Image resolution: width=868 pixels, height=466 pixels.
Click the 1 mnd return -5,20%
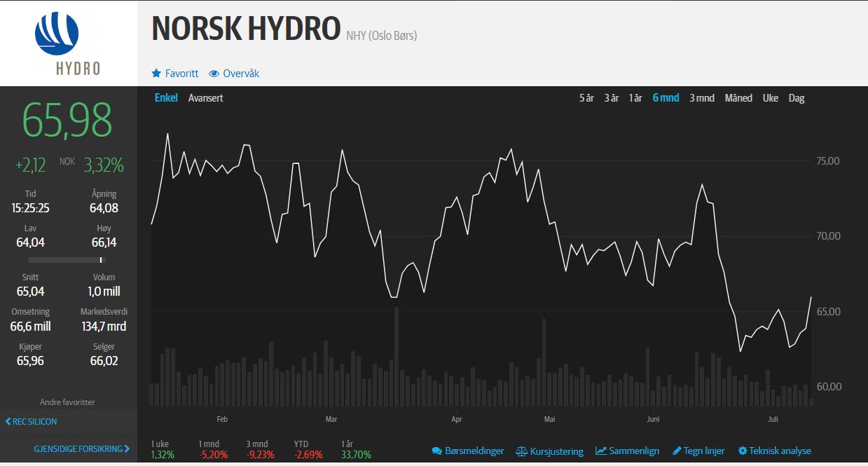click(212, 455)
